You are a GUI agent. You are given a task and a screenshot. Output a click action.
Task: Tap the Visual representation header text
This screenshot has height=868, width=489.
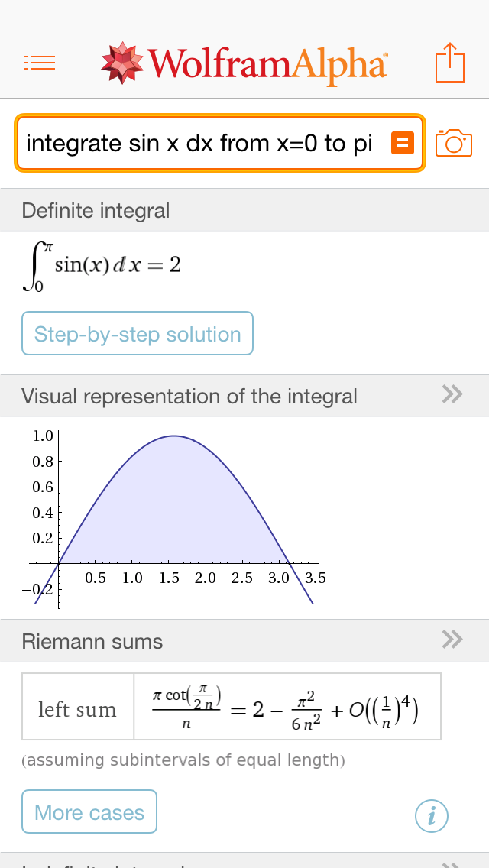[x=189, y=397]
